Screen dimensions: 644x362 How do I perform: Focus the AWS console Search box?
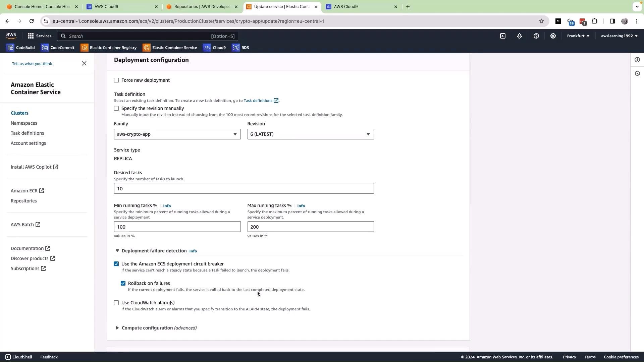coord(148,36)
